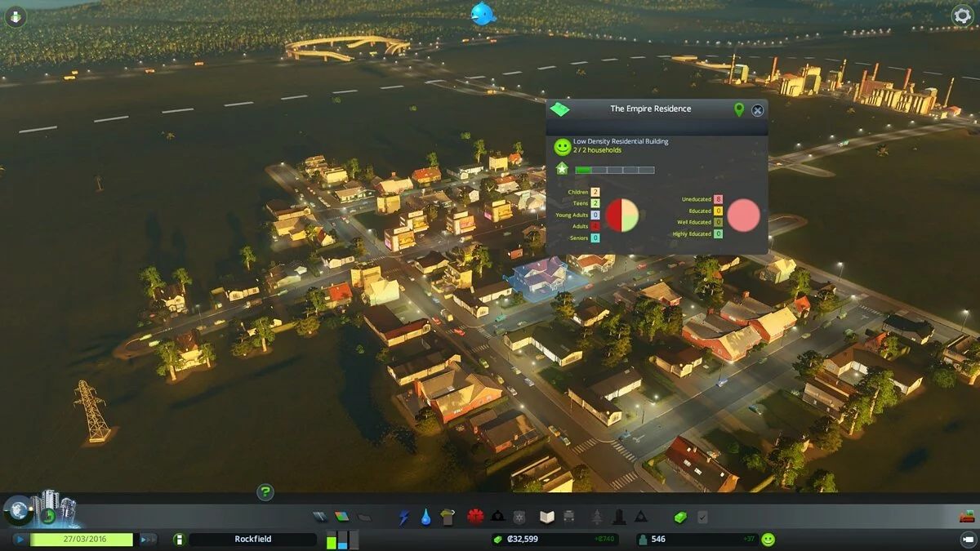Click the Uneducated count box showing 8
This screenshot has width=980, height=551.
point(718,199)
